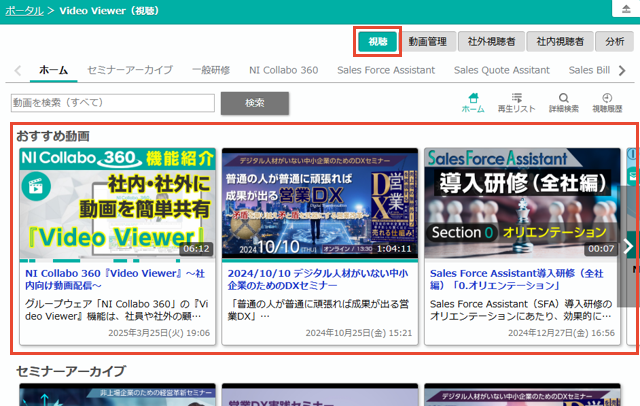Select the ホーム tab
This screenshot has height=406, width=640.
click(53, 70)
